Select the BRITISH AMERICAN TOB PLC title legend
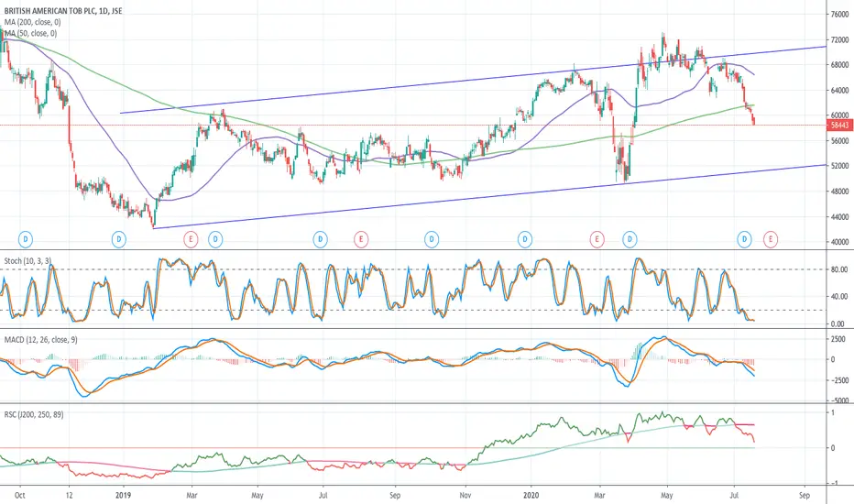Viewport: 854px width, 504px height. pos(63,11)
